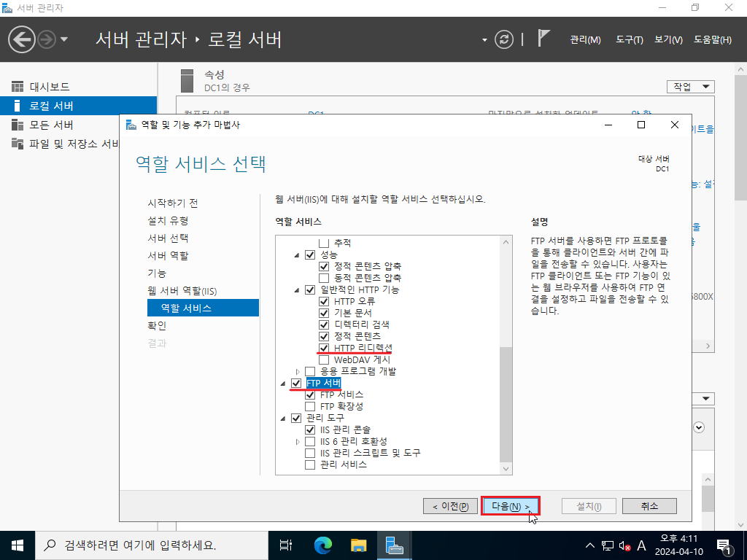The height and width of the screenshot is (560, 747).
Task: Open dropdown arrow left of refresh icon
Action: (x=484, y=39)
